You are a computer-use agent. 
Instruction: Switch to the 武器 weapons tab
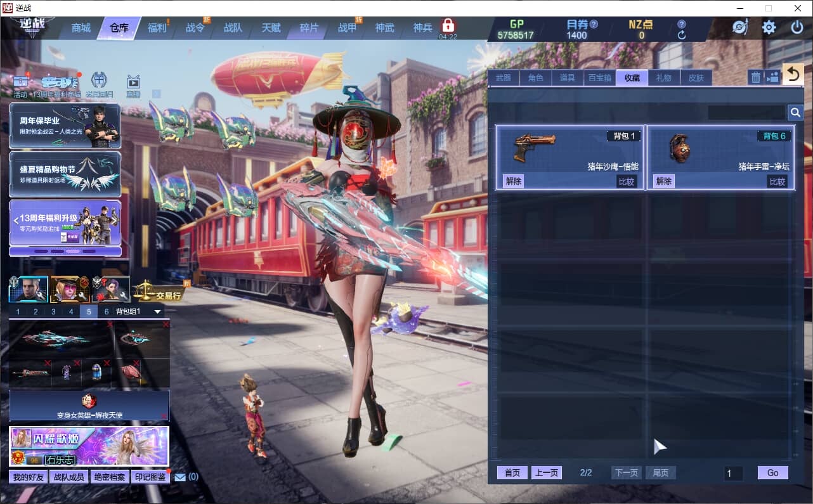(x=504, y=78)
